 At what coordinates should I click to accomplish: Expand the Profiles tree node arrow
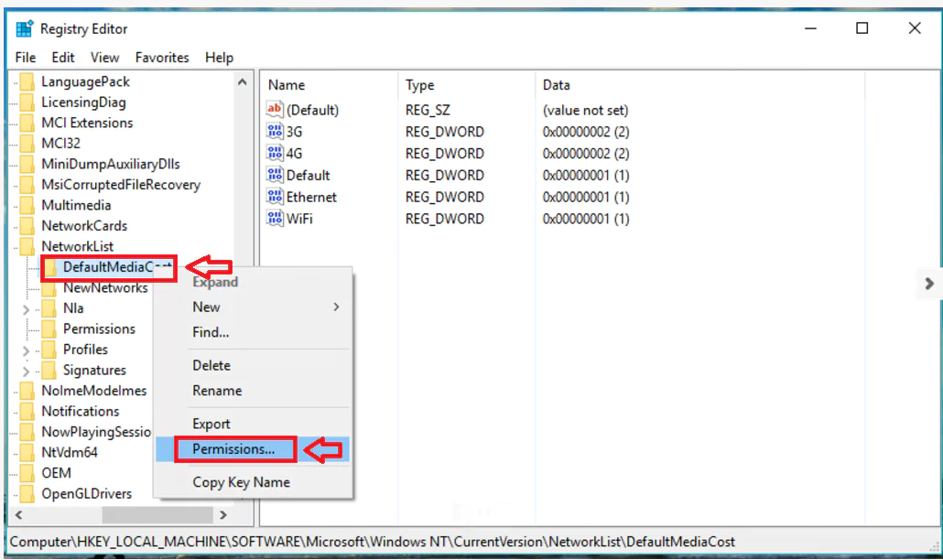click(26, 350)
